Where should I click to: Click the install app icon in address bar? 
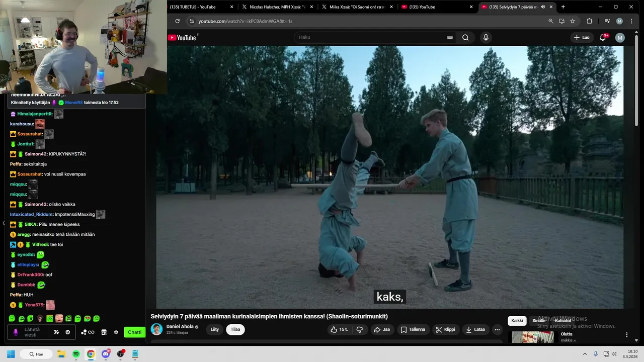561,21
